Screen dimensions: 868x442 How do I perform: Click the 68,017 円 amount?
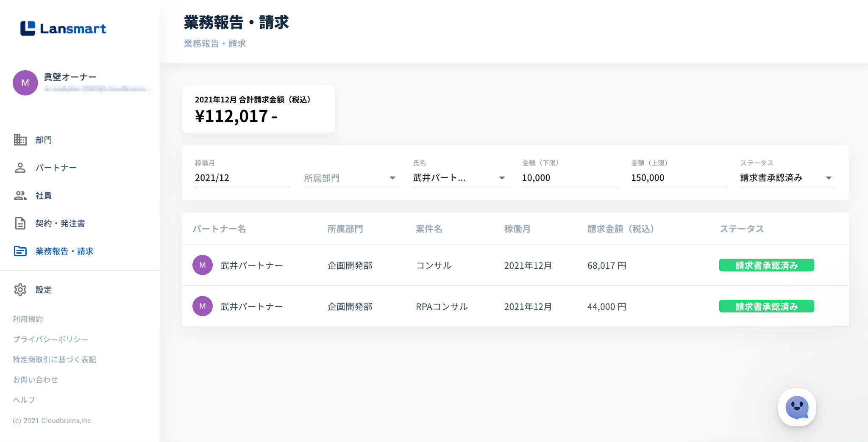607,265
